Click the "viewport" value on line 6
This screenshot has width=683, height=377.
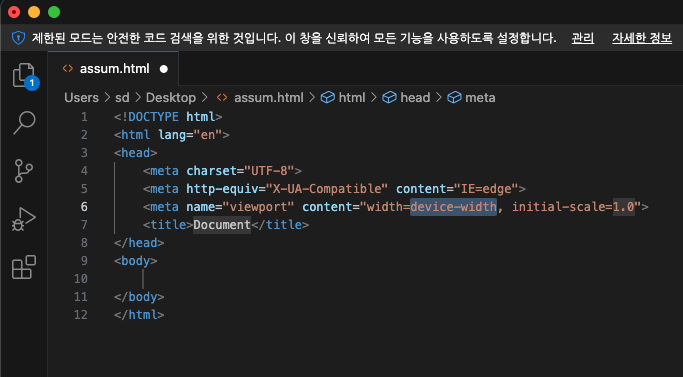(x=258, y=207)
